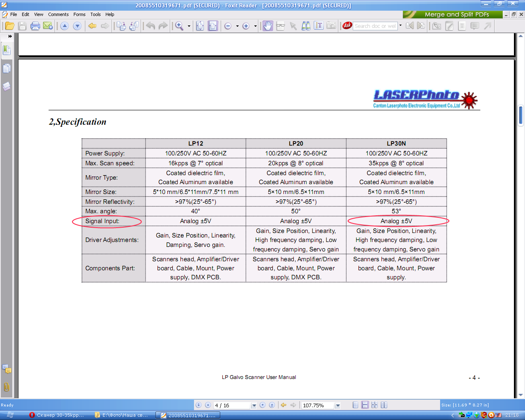Open the Comments menu

(x=58, y=14)
